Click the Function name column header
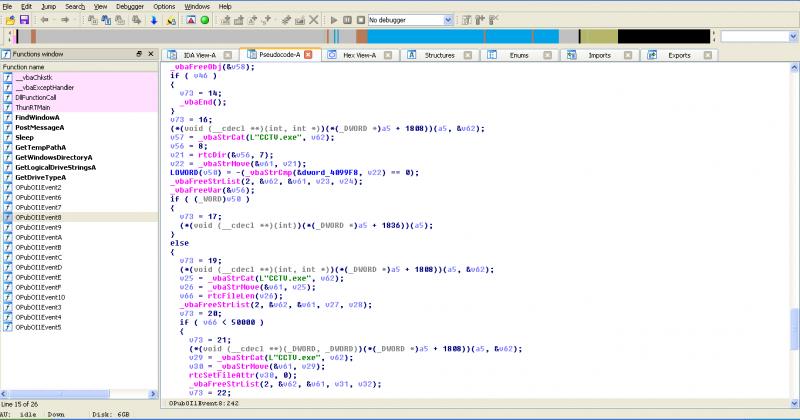 click(x=79, y=67)
